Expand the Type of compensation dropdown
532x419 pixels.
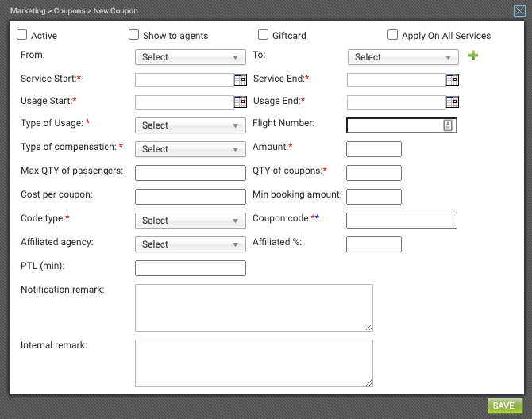click(x=191, y=149)
